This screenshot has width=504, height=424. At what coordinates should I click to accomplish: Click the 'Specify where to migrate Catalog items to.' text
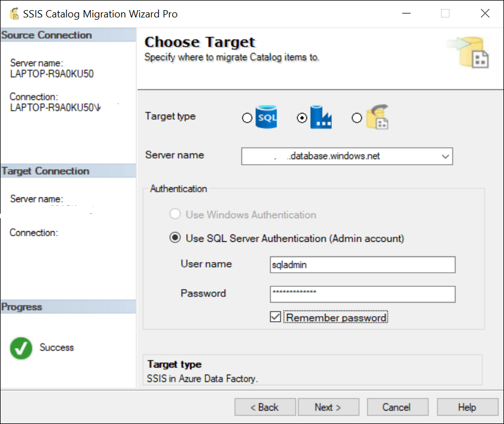click(x=231, y=57)
